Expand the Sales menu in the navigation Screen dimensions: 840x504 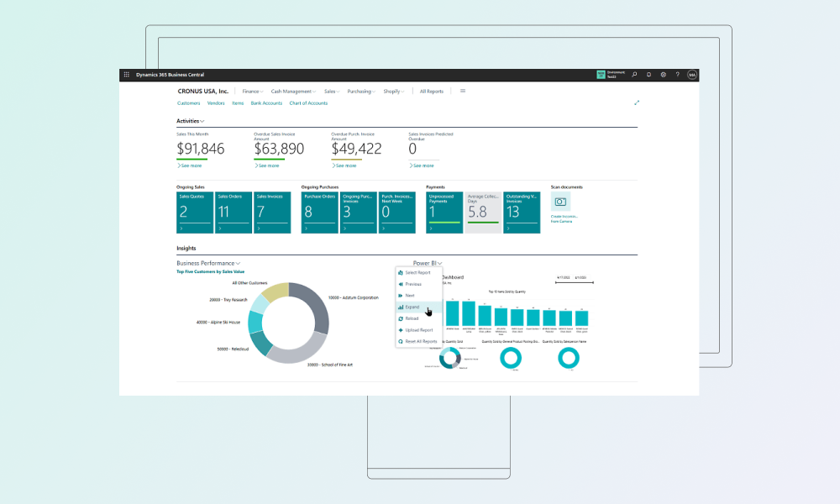click(331, 91)
